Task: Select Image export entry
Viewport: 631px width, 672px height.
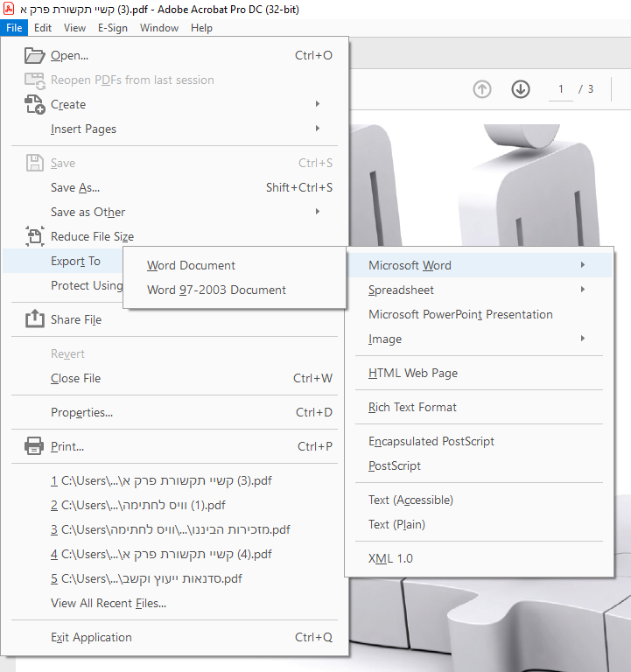Action: [480, 339]
